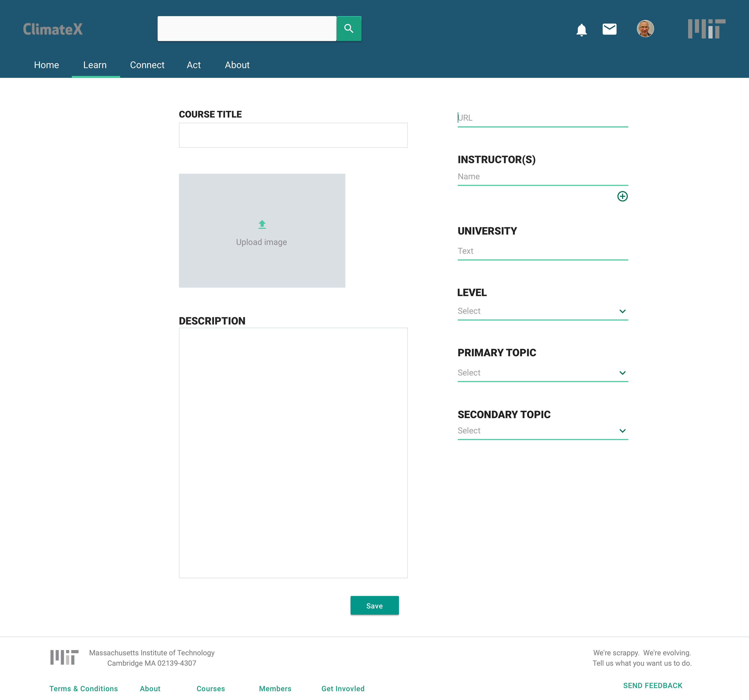Go to the Act tab
The width and height of the screenshot is (749, 700).
click(194, 65)
